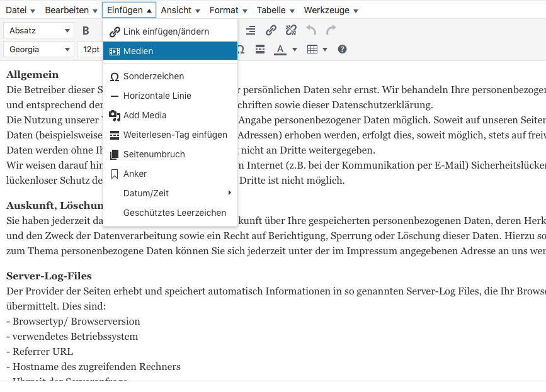Click the insert link chain icon in toolbar
The height and width of the screenshot is (392, 546).
coord(271,31)
